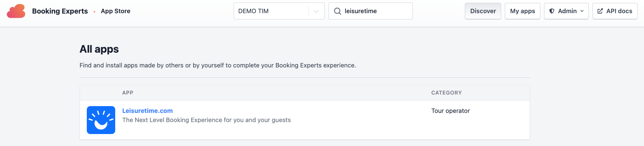The height and width of the screenshot is (146, 644).
Task: Click the chevron arrow in DEMO TIM dropdown
Action: [x=316, y=11]
